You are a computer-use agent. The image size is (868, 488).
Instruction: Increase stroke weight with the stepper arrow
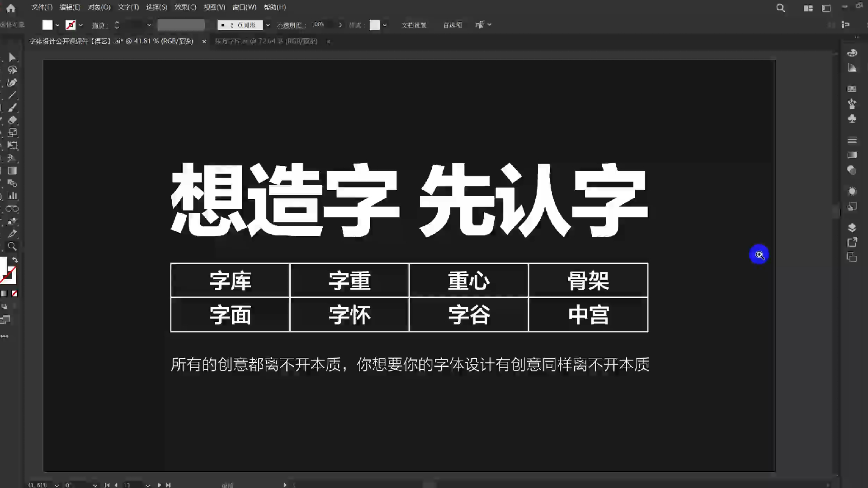coord(117,23)
